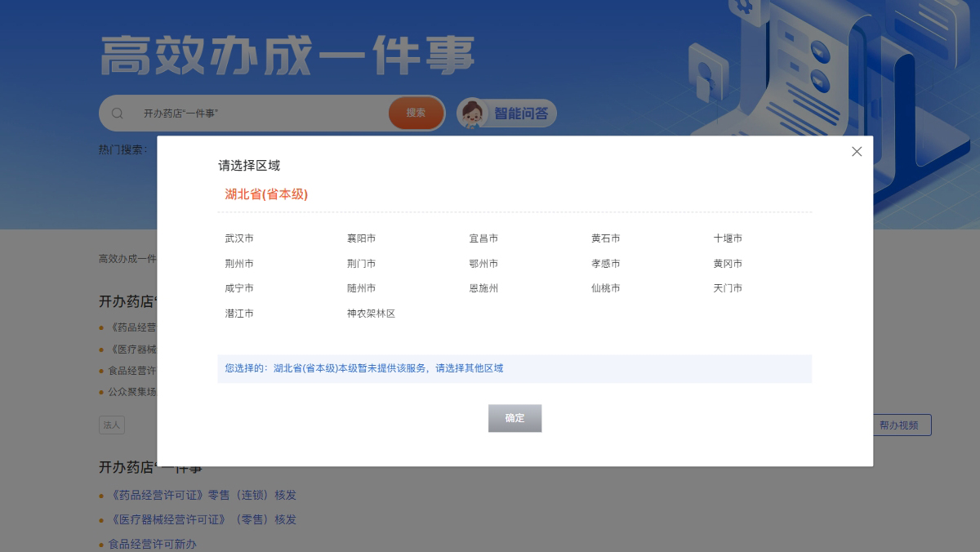Click the 湖北省(省本级) province link
The height and width of the screenshot is (552, 980).
[266, 194]
